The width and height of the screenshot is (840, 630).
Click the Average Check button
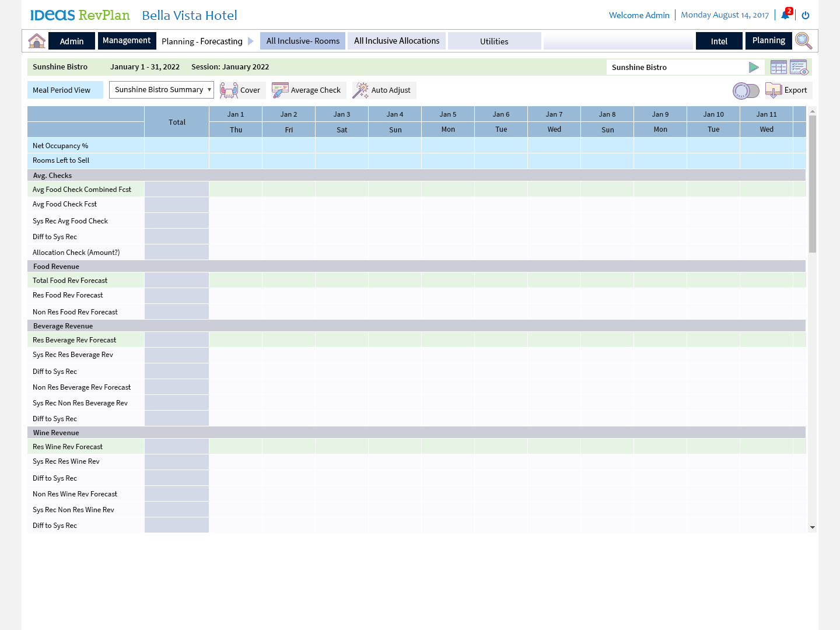pyautogui.click(x=308, y=90)
